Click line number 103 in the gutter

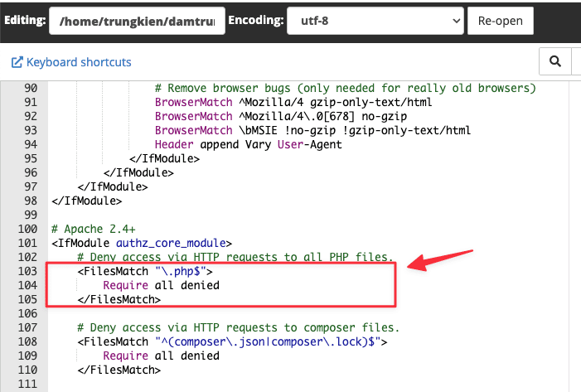click(28, 271)
